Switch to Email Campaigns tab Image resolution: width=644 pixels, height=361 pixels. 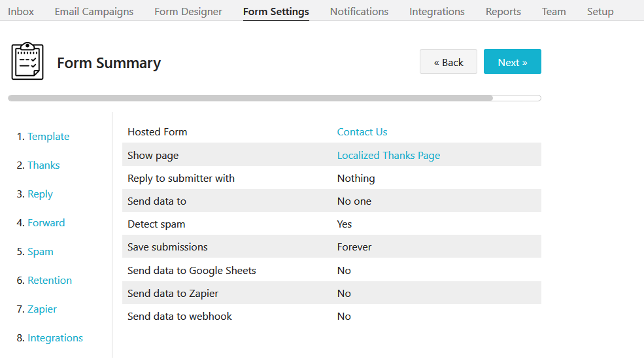[x=94, y=12]
